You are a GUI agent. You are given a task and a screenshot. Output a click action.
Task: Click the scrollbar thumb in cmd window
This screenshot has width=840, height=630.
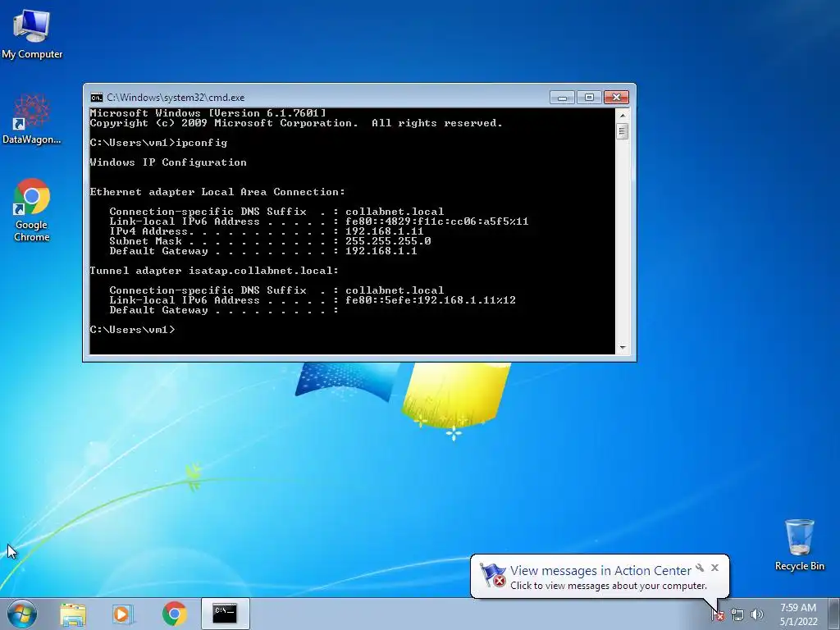click(622, 131)
